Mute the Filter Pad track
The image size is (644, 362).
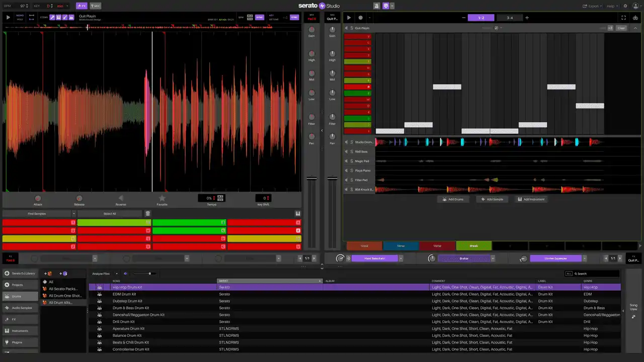click(346, 180)
